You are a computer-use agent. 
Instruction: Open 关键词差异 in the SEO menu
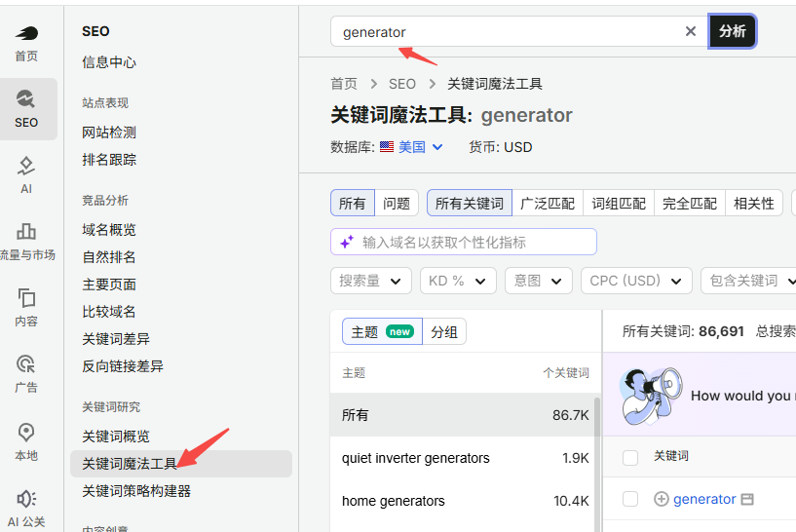point(116,339)
